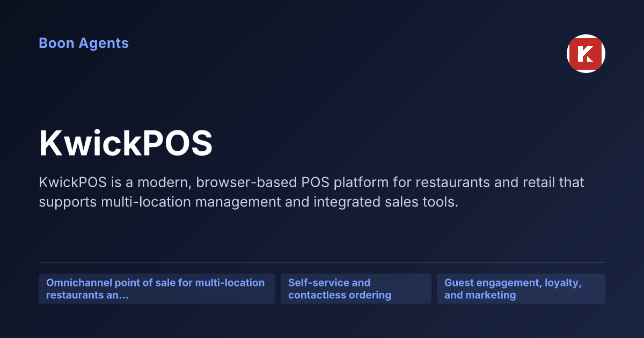Viewport: 644px width, 338px height.
Task: Click the Omnichannel point of sale tag
Action: (157, 289)
